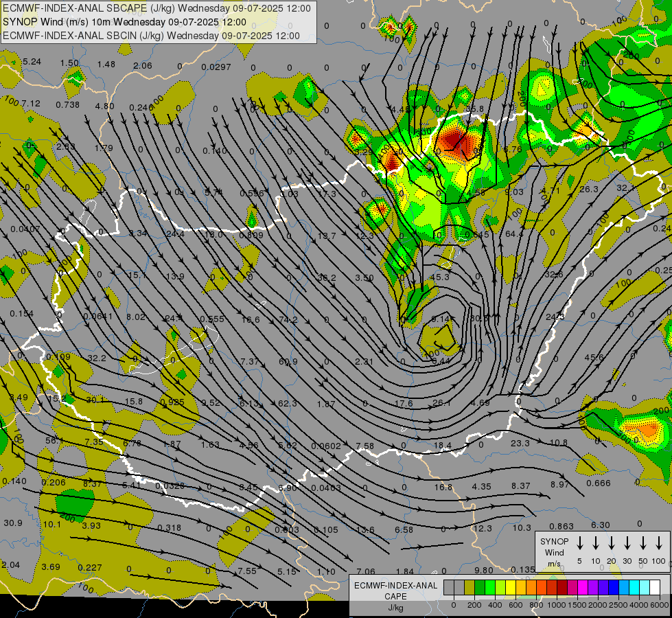
Task: Pick the purple swatch above the 2000 tick
Action: (593, 587)
